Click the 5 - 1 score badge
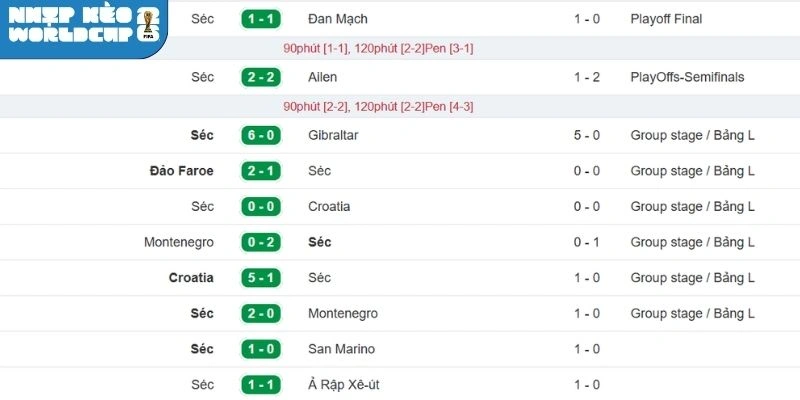This screenshot has width=800, height=400. 261,278
